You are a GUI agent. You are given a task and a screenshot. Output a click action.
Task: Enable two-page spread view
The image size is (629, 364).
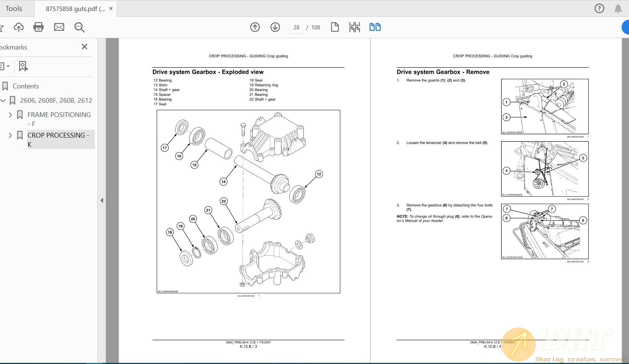pyautogui.click(x=375, y=27)
